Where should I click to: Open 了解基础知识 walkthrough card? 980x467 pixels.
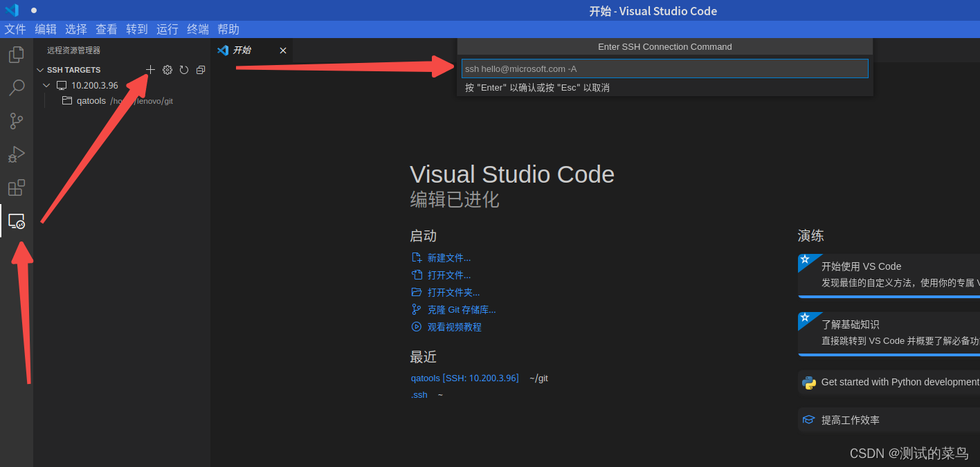(889, 333)
